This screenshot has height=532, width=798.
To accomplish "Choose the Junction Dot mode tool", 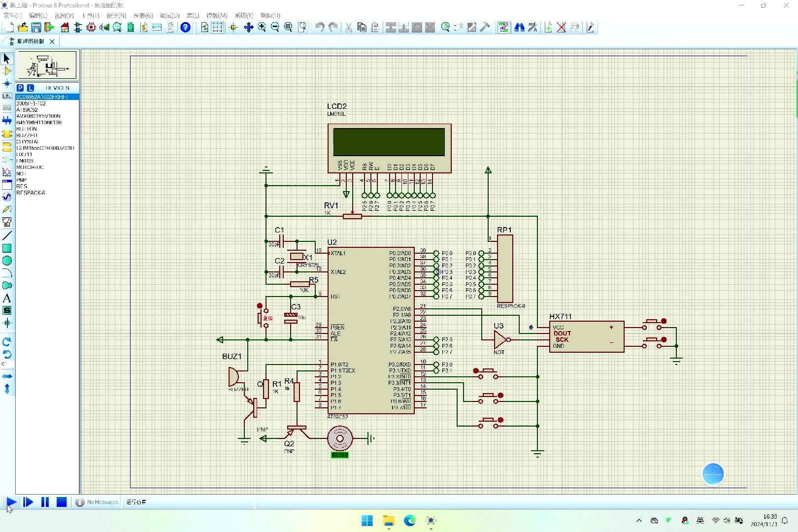I will click(x=7, y=83).
